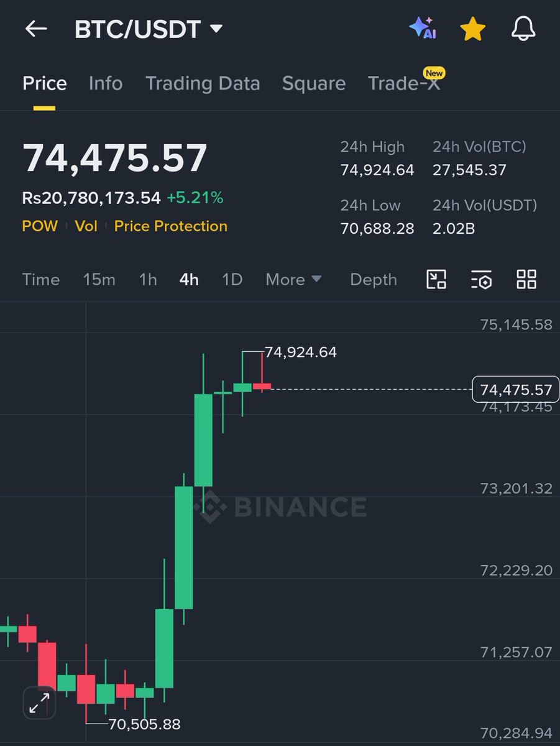Expand chart to fullscreen
The image size is (560, 746).
tap(39, 704)
